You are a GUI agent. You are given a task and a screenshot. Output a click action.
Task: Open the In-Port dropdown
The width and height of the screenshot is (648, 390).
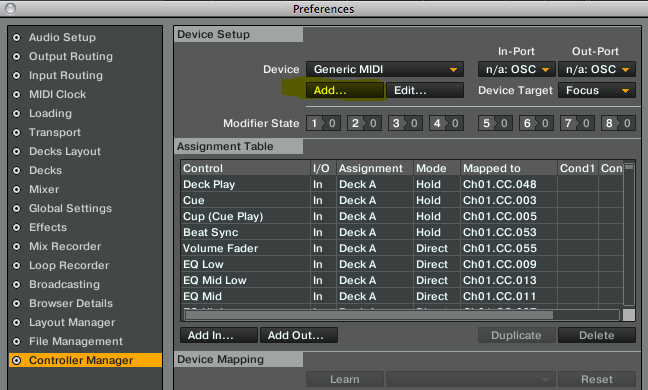coord(516,69)
